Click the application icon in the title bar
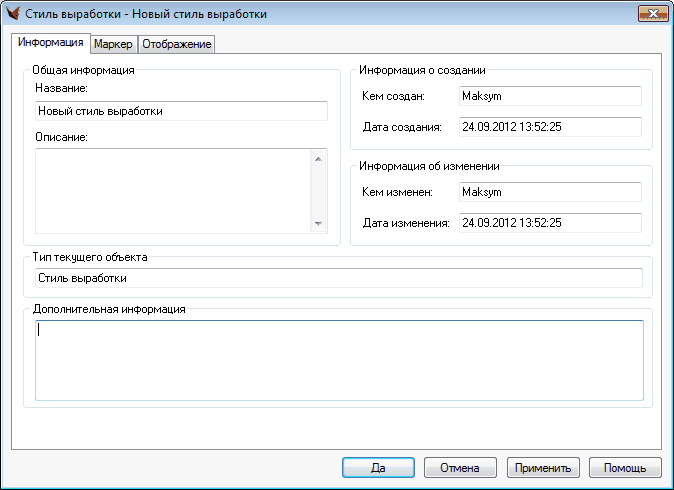674x490 pixels. click(14, 13)
